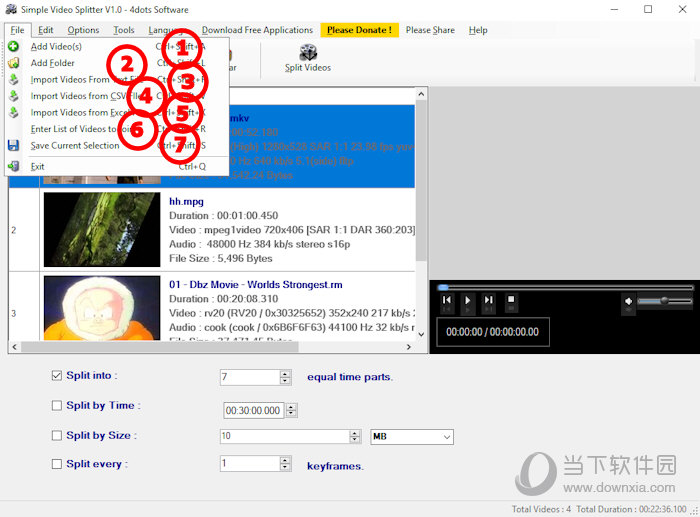Click the Total Videos : 4 status text

541,509
